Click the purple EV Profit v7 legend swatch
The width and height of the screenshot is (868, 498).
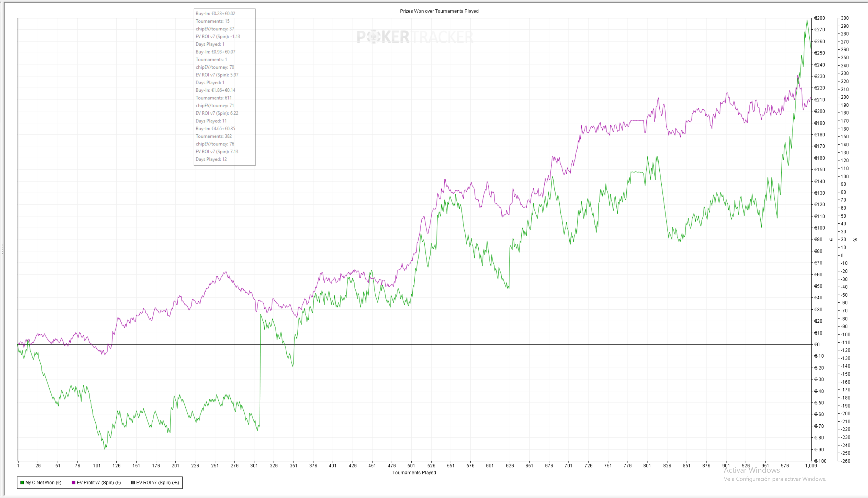click(x=74, y=483)
